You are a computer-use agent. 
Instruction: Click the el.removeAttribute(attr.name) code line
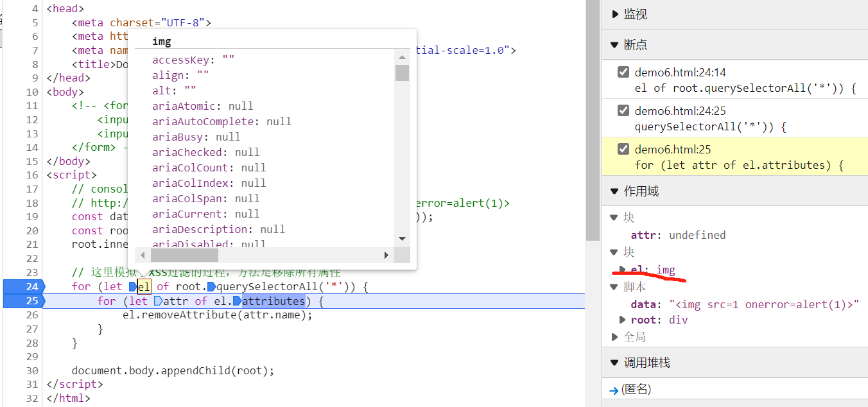(x=218, y=315)
